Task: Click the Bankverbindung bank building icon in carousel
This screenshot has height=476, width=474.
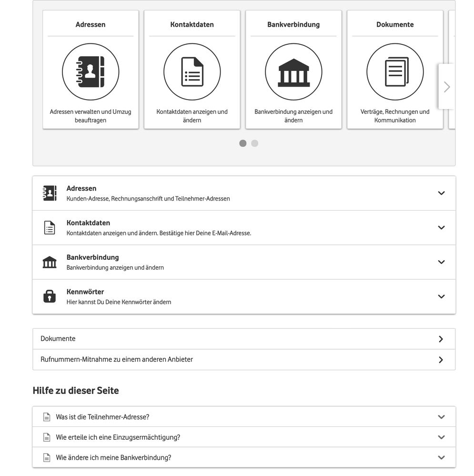Action: (x=293, y=72)
